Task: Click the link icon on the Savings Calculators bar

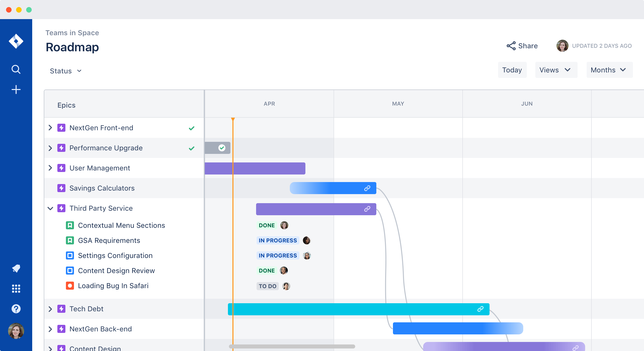Action: [x=367, y=188]
